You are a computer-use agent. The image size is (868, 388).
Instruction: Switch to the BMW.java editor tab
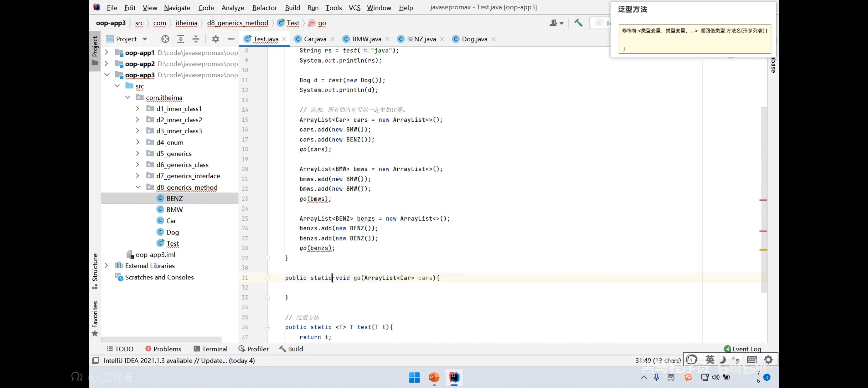point(366,39)
